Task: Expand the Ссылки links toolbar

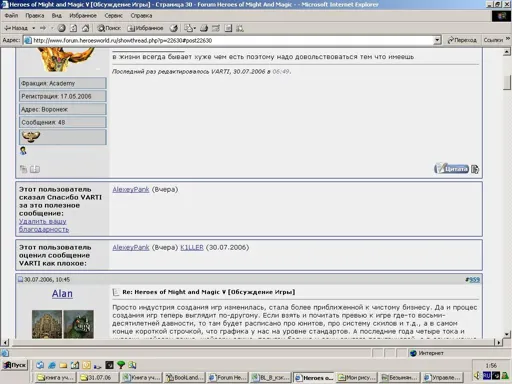Action: tap(496, 40)
